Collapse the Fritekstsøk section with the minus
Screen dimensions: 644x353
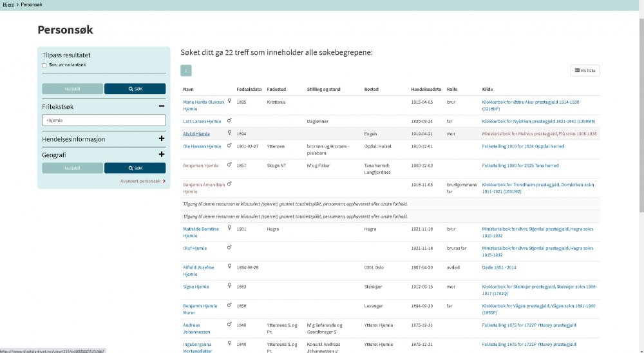coord(162,106)
